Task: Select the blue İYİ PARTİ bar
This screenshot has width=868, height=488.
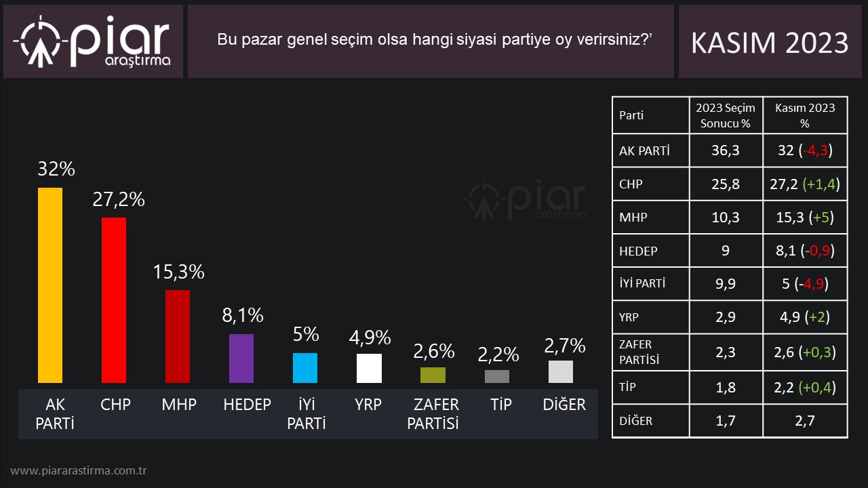Action: [x=305, y=367]
